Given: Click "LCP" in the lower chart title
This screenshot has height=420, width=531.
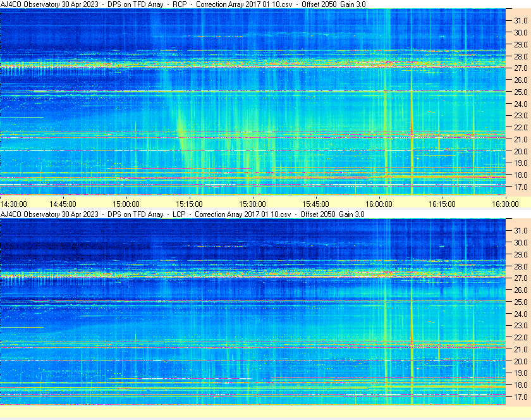Looking at the screenshot, I should 179,214.
